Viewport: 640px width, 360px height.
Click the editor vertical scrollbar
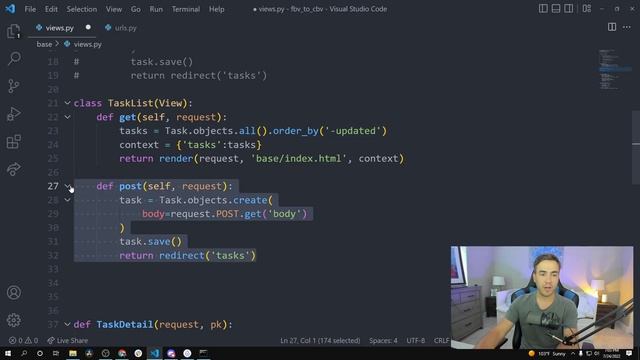pyautogui.click(x=636, y=147)
